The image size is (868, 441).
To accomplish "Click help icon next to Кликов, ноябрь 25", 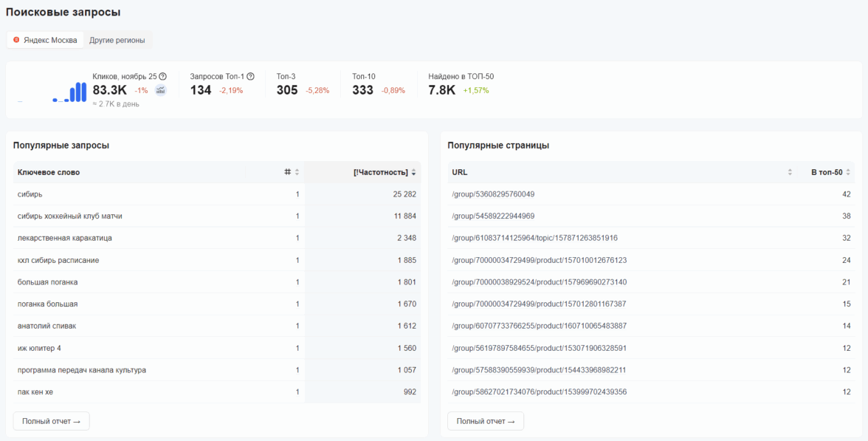I will [162, 76].
